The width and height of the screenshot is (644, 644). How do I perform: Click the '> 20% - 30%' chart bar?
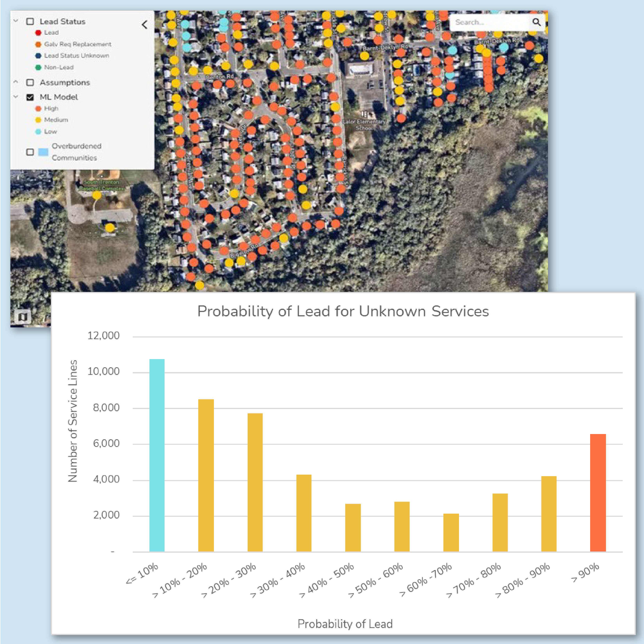[255, 482]
